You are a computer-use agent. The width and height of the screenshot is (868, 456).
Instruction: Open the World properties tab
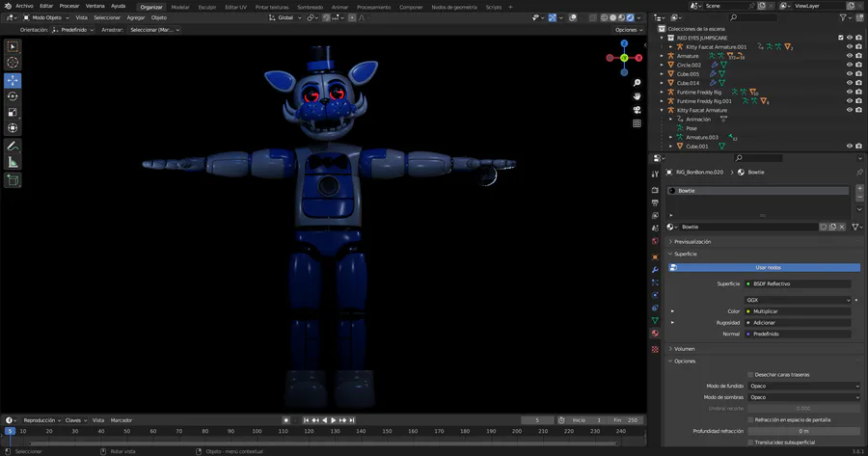655,241
